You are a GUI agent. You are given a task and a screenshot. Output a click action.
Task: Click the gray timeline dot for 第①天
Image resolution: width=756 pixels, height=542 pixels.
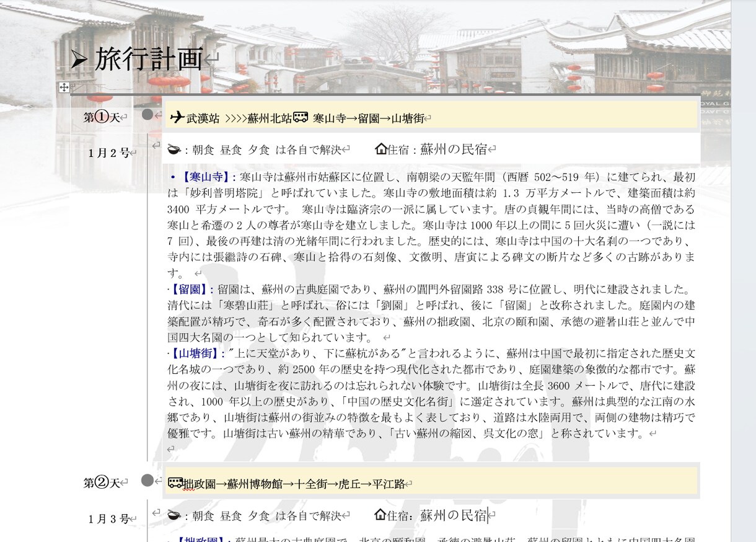[x=147, y=115]
